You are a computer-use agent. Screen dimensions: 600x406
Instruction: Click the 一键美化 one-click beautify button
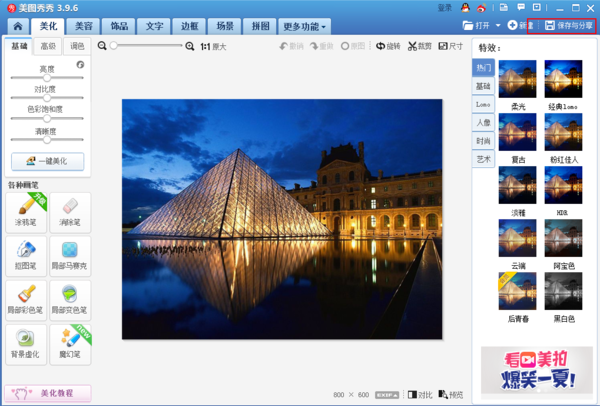tap(47, 161)
